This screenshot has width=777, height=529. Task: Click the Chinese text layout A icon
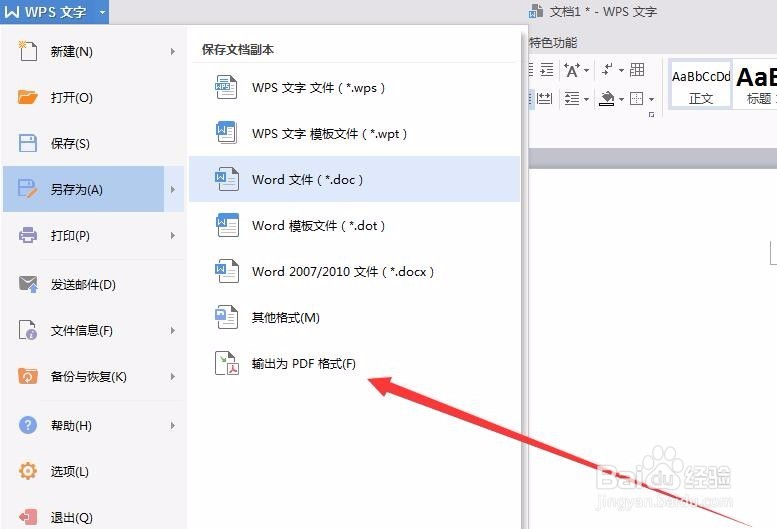click(x=571, y=70)
